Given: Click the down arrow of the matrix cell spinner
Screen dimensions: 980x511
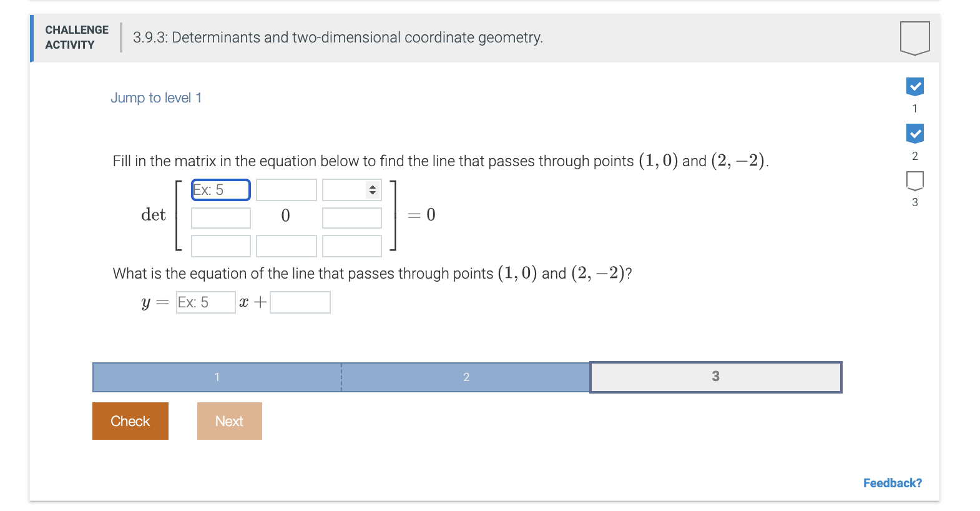Looking at the screenshot, I should click(372, 194).
